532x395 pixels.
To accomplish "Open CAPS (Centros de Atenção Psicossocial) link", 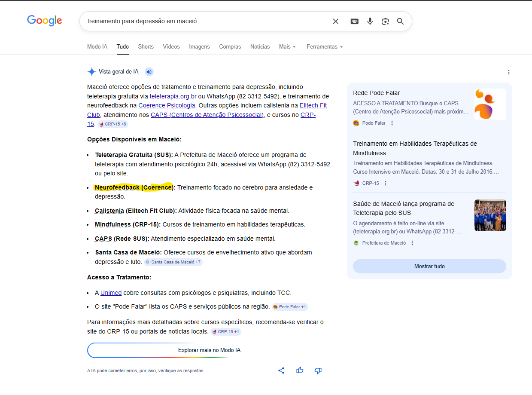I will pos(207,115).
